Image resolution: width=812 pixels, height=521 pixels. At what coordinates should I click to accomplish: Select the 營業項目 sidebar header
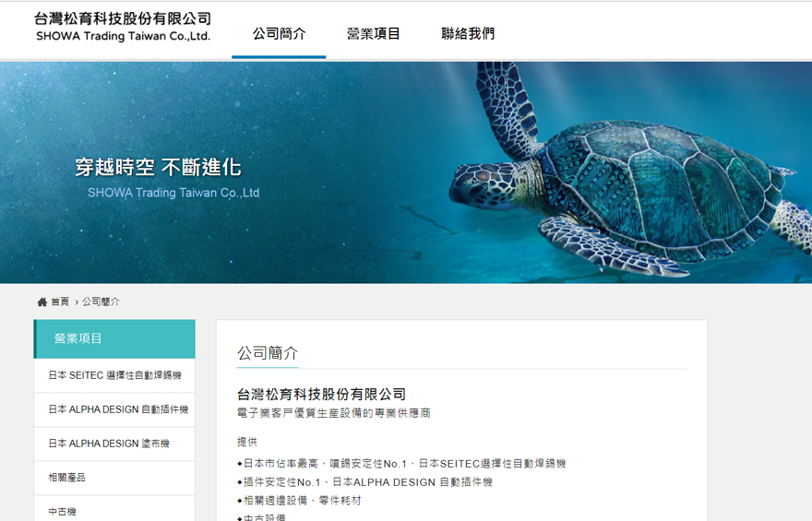pos(114,339)
